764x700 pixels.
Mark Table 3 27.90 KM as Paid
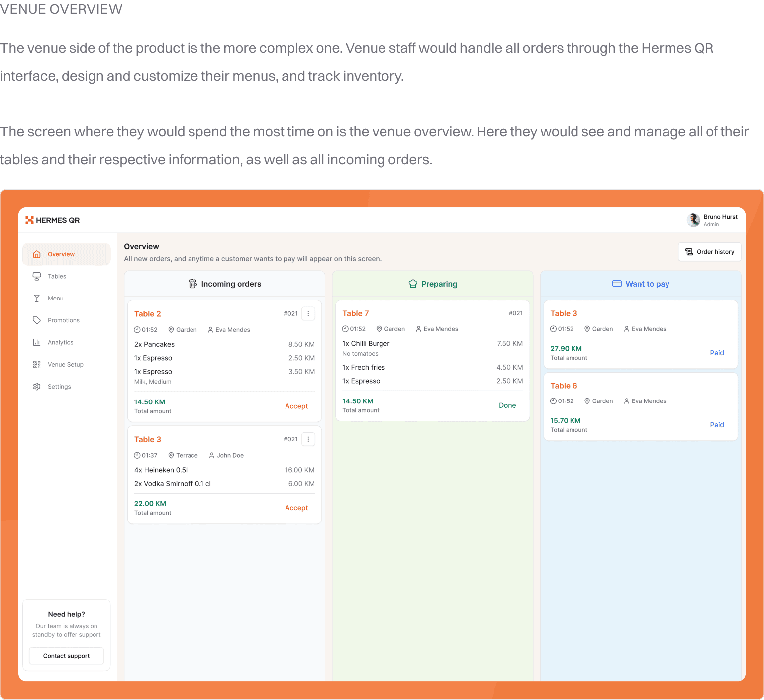point(717,353)
